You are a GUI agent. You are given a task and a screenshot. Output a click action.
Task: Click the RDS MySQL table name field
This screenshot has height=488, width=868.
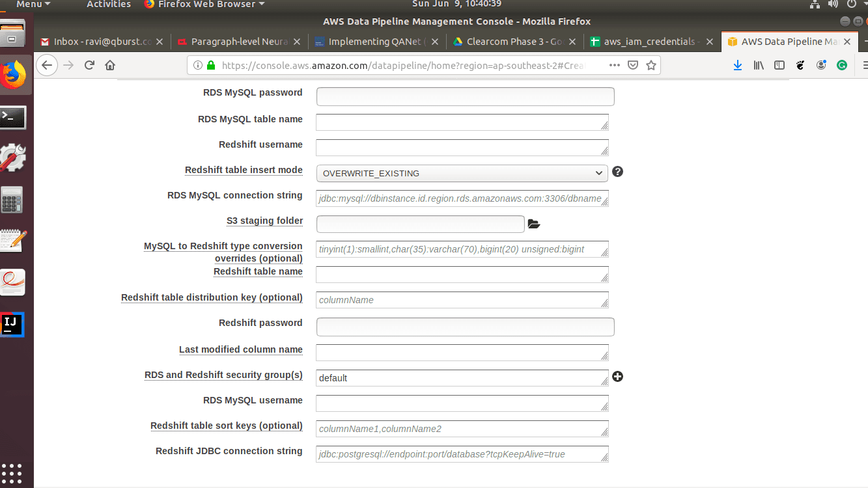tap(462, 122)
